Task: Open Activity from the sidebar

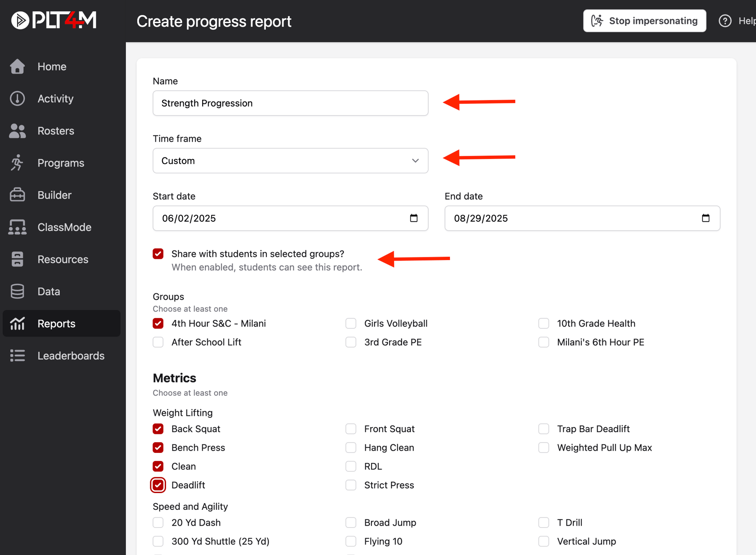Action: [x=61, y=98]
